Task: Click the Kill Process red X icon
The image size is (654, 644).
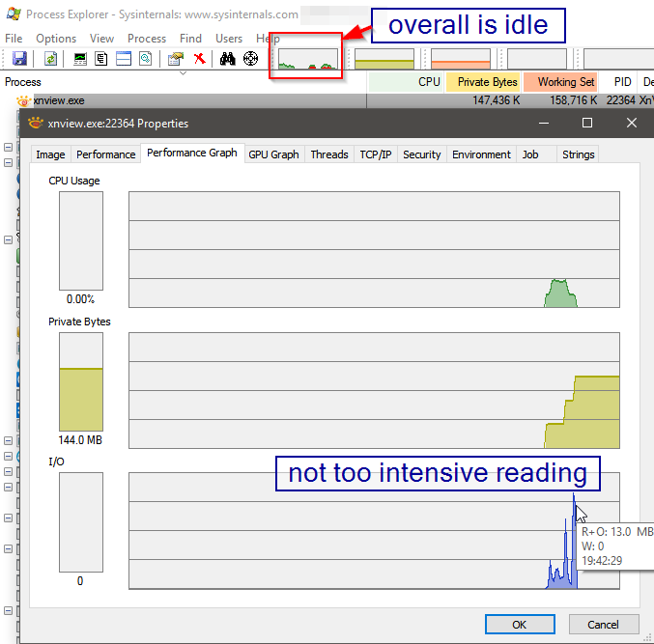Action: tap(199, 59)
